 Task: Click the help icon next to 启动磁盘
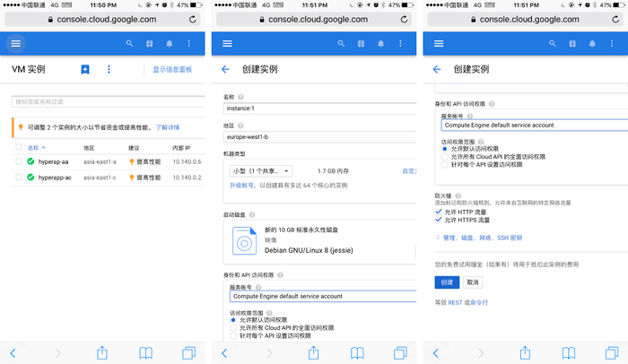252,214
